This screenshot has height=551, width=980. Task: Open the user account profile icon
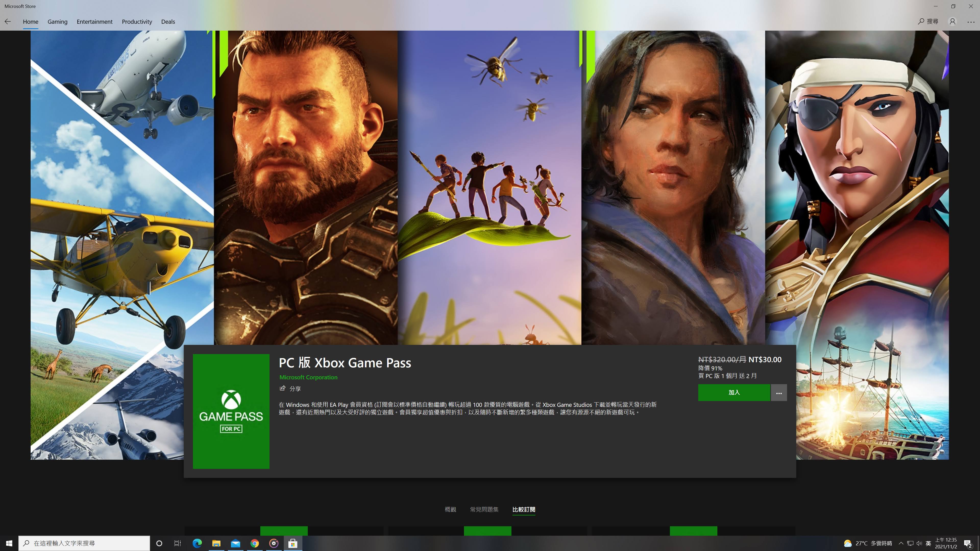952,22
